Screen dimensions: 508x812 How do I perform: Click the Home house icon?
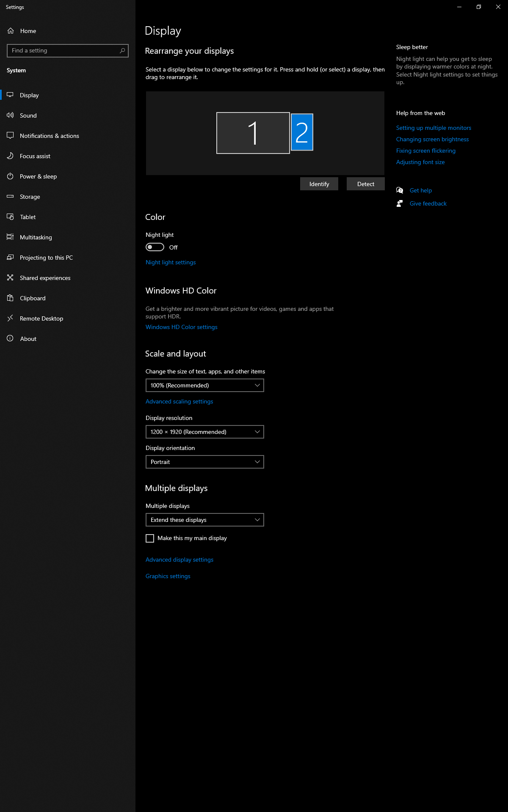pos(11,31)
